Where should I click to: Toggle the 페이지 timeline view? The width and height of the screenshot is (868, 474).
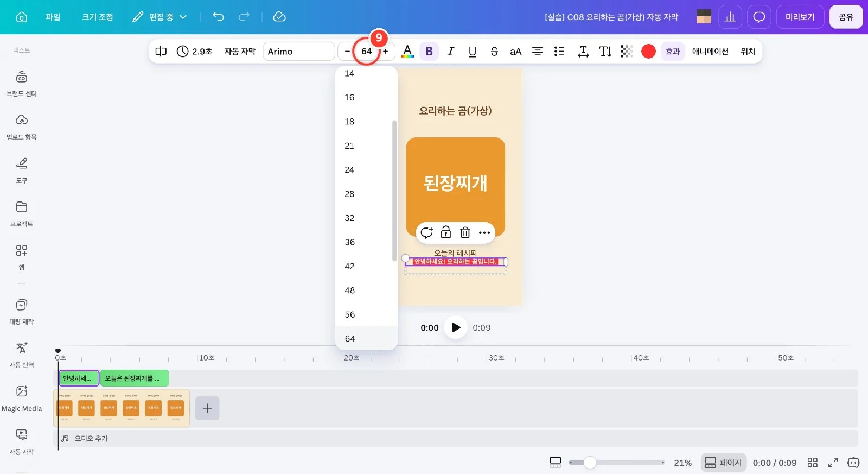tap(723, 463)
